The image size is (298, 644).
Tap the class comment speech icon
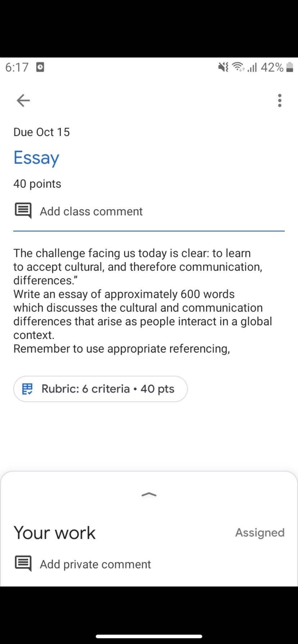pos(23,211)
